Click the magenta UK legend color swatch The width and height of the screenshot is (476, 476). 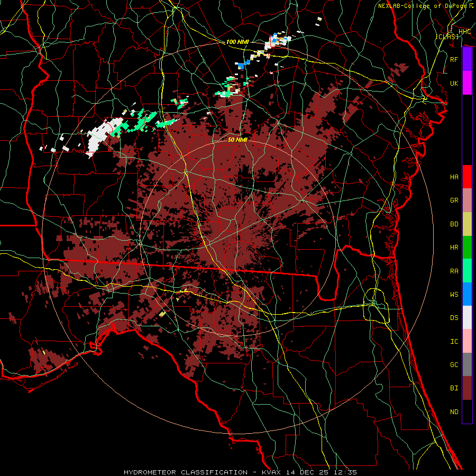(467, 83)
